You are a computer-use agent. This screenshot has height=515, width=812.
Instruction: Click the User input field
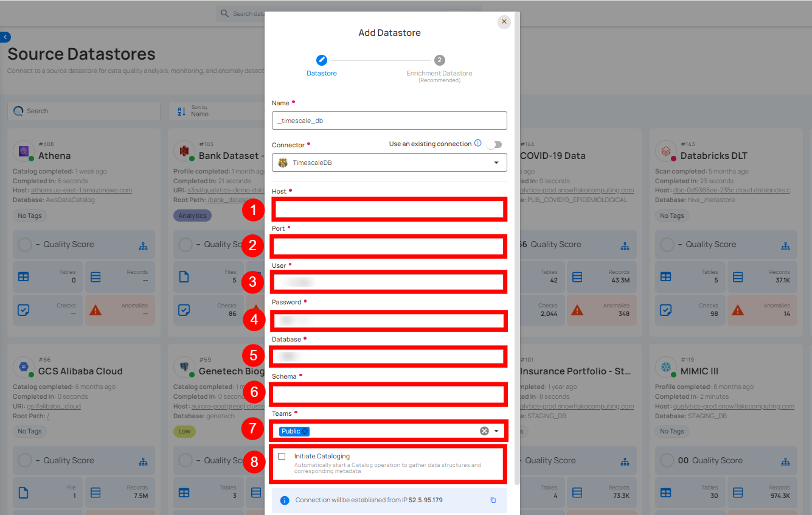(x=389, y=282)
